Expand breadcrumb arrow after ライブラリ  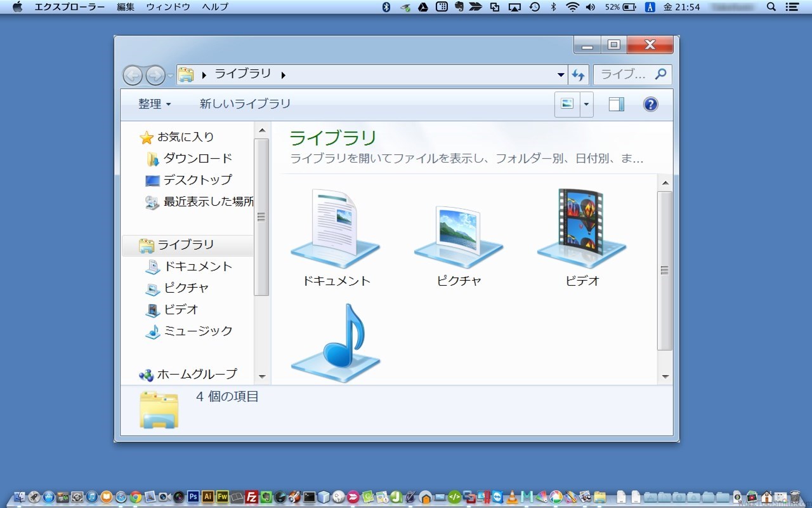pos(283,75)
